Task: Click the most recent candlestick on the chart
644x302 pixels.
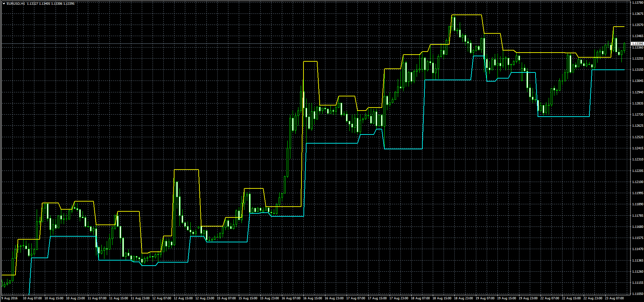Action: [624, 47]
